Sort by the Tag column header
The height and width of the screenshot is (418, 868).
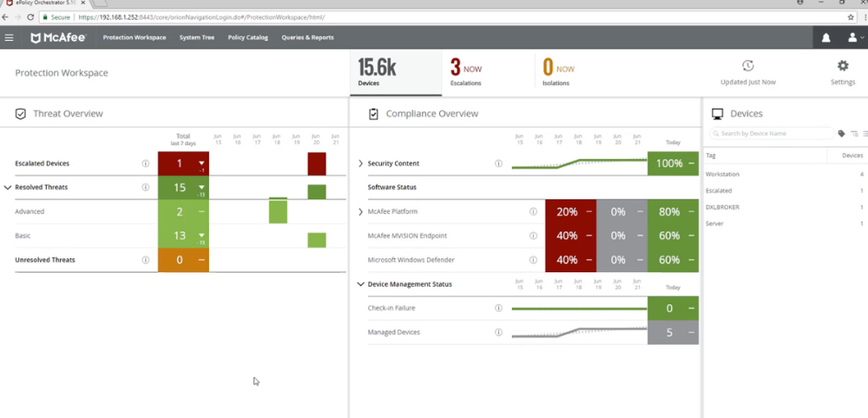click(710, 156)
